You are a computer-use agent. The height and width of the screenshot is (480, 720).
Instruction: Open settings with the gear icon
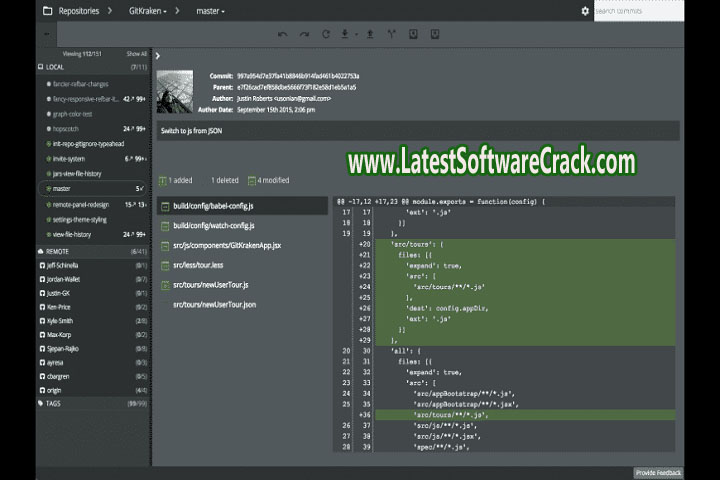(585, 11)
